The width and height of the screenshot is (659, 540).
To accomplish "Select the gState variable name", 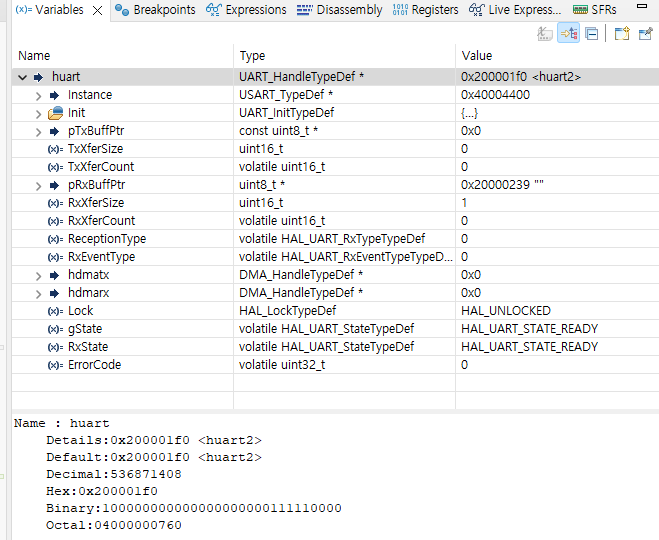I will [85, 329].
